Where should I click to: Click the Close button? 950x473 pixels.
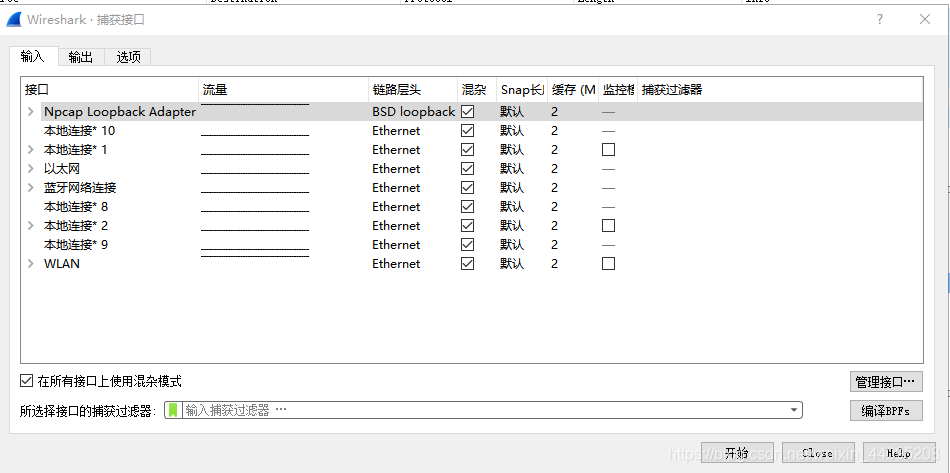tap(818, 453)
